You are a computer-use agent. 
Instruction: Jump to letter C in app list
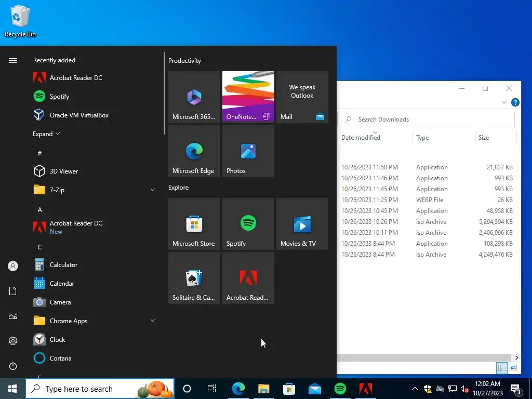click(x=39, y=247)
